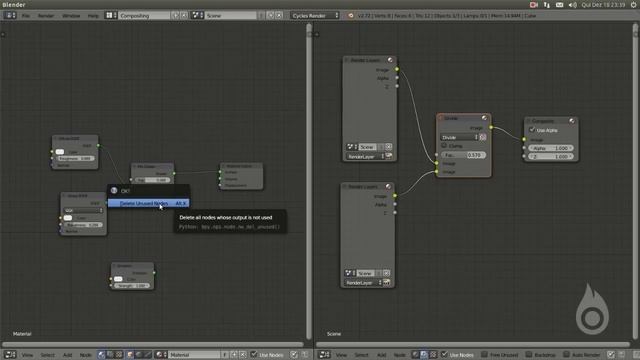Adjust Alpha 1.000 slider on Composite node
This screenshot has width=640, height=360.
click(x=551, y=148)
